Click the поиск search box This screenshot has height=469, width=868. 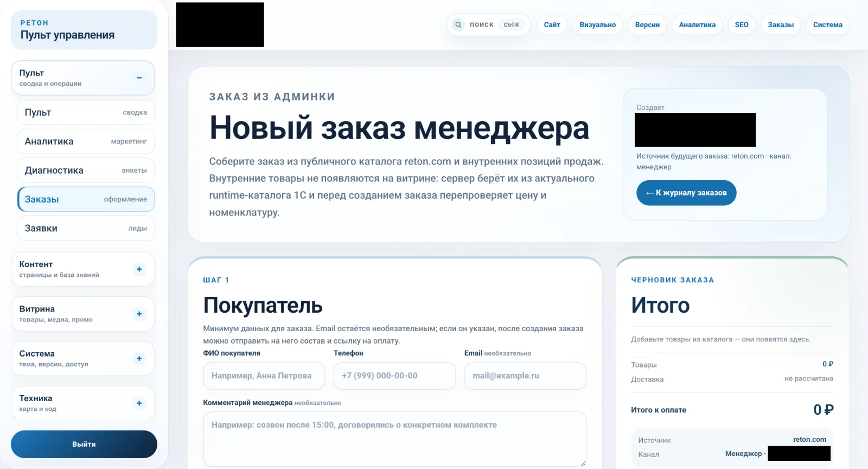click(488, 25)
